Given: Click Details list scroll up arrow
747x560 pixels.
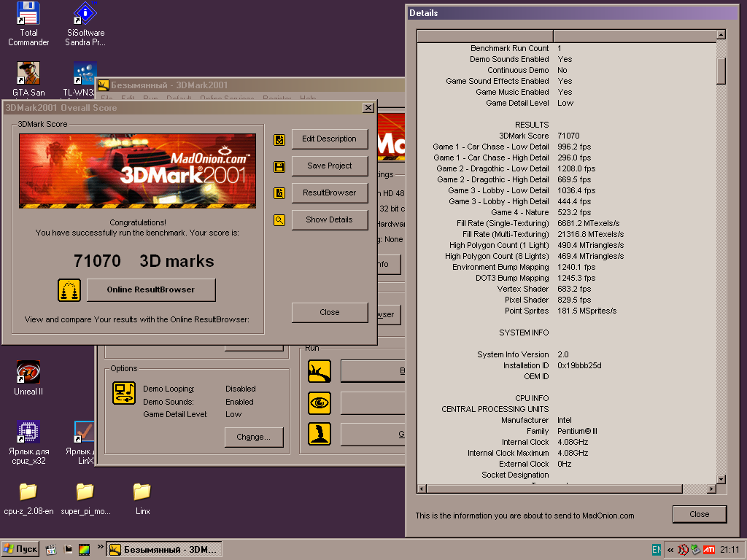Looking at the screenshot, I should click(721, 34).
